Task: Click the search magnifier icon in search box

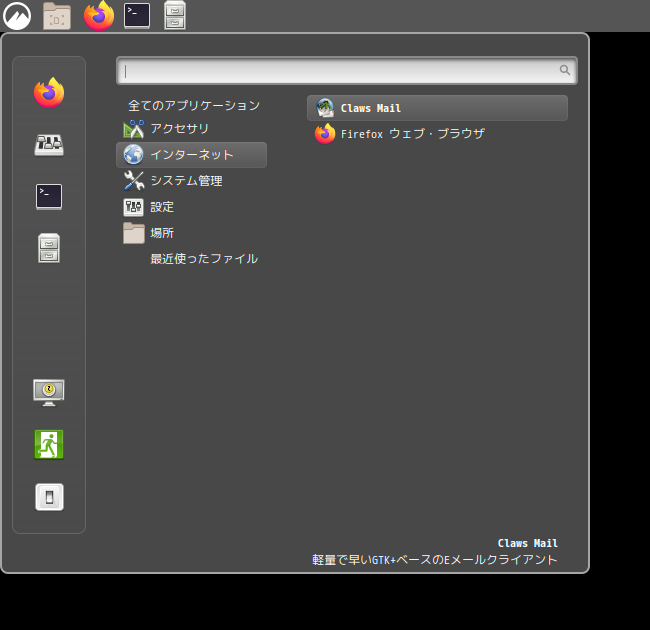Action: pos(565,70)
